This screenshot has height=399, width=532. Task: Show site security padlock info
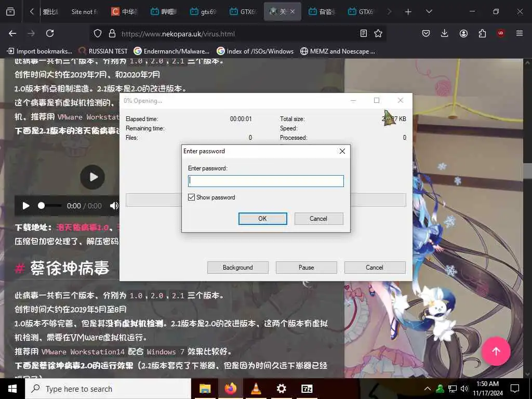click(112, 33)
